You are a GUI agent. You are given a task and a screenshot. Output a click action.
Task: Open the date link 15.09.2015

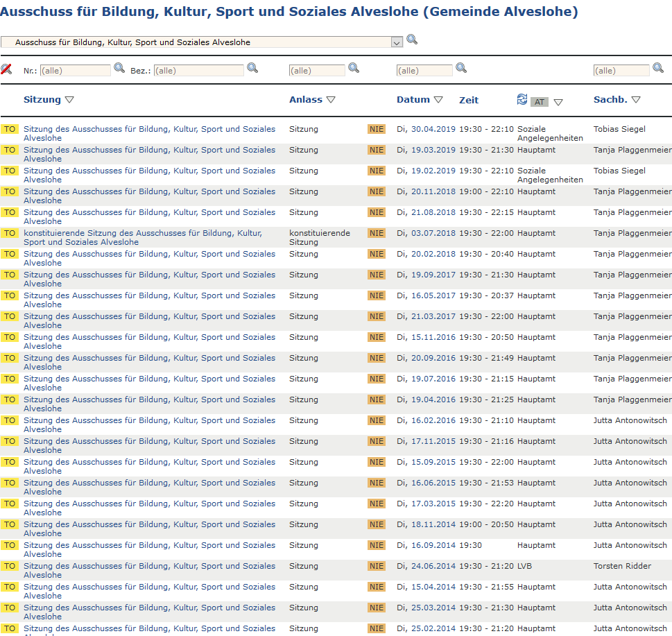tap(433, 462)
